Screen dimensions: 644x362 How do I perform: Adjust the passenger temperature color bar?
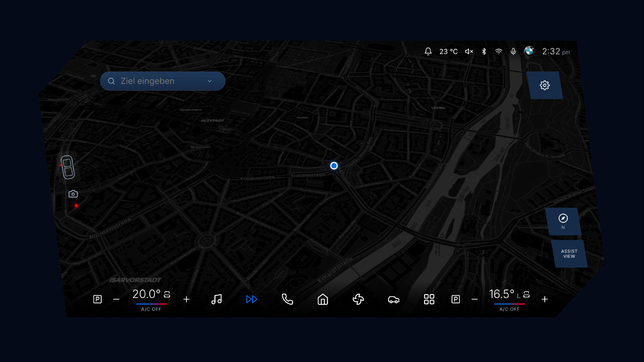[x=509, y=304]
